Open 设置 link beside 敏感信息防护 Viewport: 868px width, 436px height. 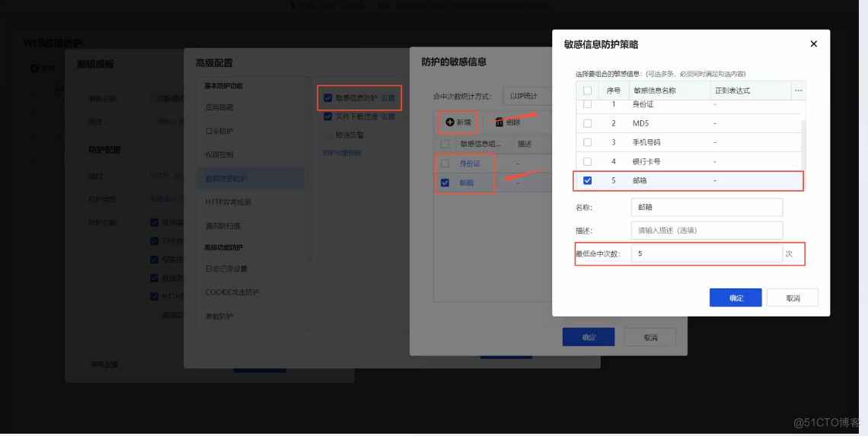[x=388, y=98]
